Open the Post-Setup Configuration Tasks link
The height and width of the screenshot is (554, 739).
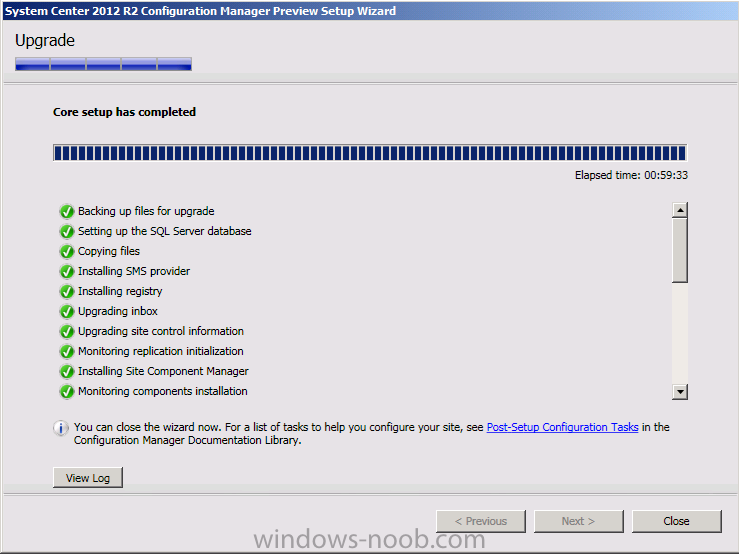(562, 427)
